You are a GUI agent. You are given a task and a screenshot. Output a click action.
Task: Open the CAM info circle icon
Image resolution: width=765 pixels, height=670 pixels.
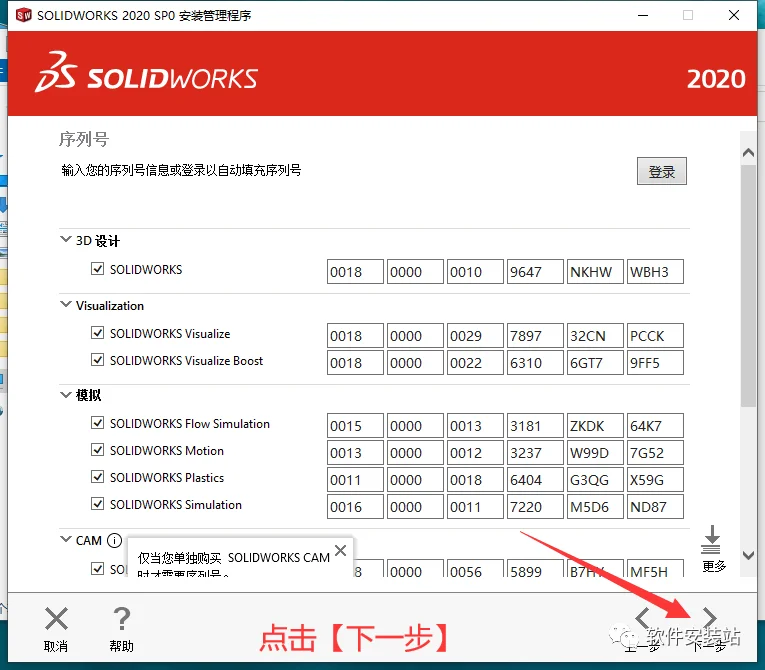tap(114, 541)
